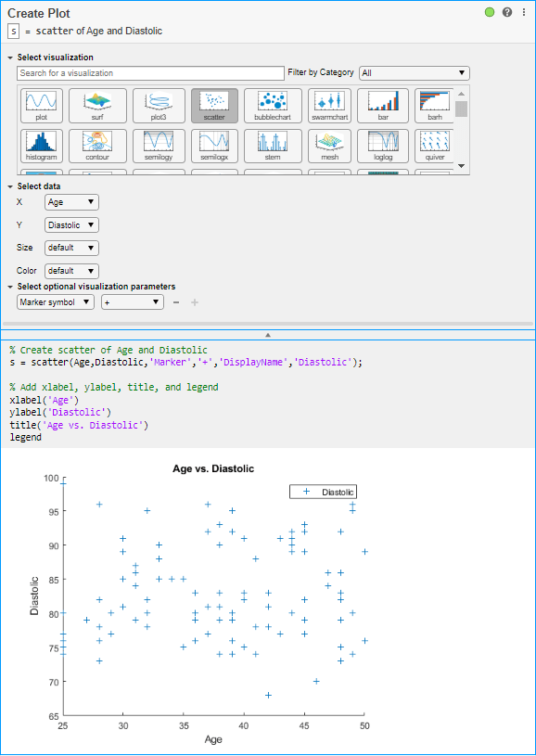Image resolution: width=536 pixels, height=756 pixels.
Task: Choose the bubblechart visualization
Action: 273,105
